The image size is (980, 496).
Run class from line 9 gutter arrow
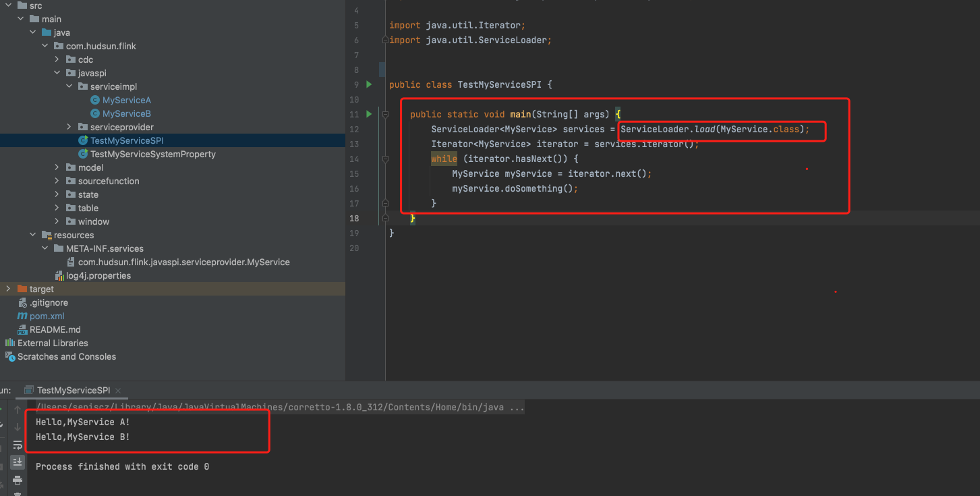369,84
